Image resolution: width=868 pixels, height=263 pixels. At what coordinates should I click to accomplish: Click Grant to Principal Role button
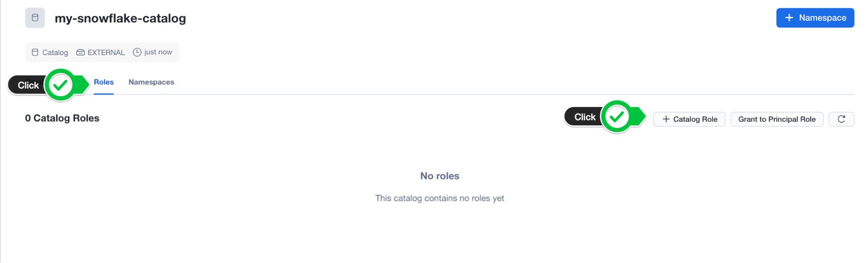click(x=777, y=119)
